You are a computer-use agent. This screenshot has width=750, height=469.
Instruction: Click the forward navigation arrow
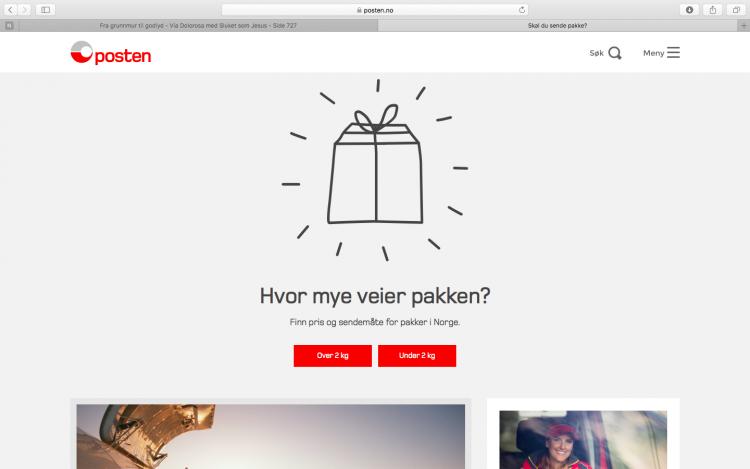[x=25, y=10]
